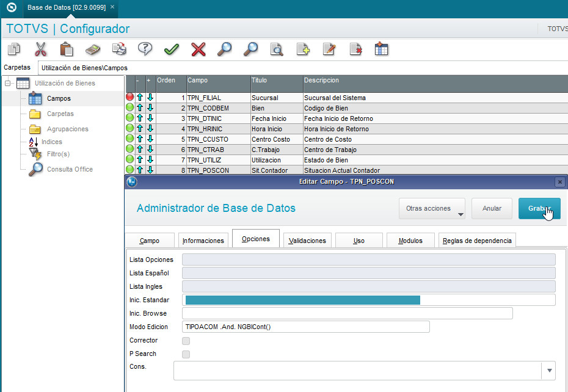Image resolution: width=568 pixels, height=392 pixels.
Task: Open the Otras acciones dropdown
Action: 432,208
